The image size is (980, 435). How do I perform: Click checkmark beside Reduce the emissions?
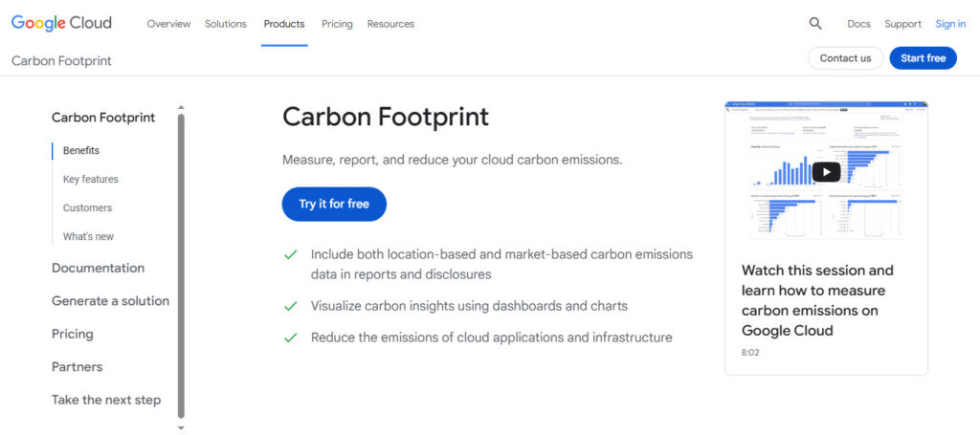pos(290,338)
